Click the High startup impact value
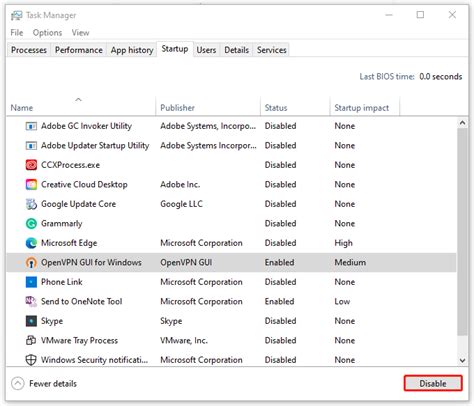 coord(343,243)
